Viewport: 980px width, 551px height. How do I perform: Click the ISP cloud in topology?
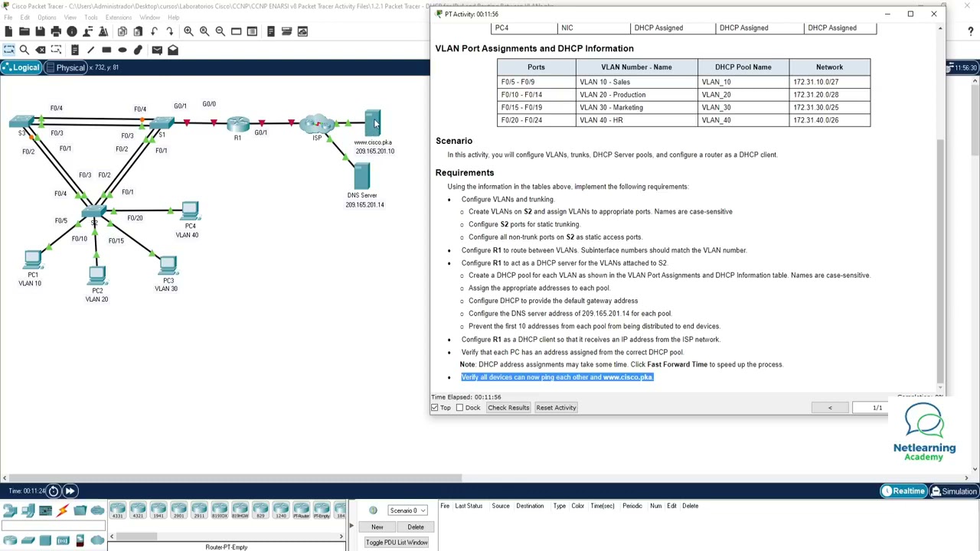[x=316, y=124]
